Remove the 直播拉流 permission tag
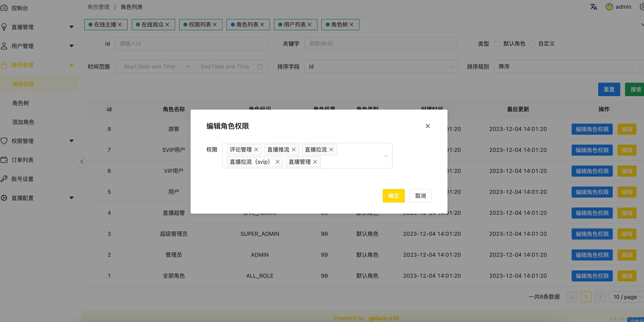Viewport: 644px width, 322px height. tap(331, 149)
